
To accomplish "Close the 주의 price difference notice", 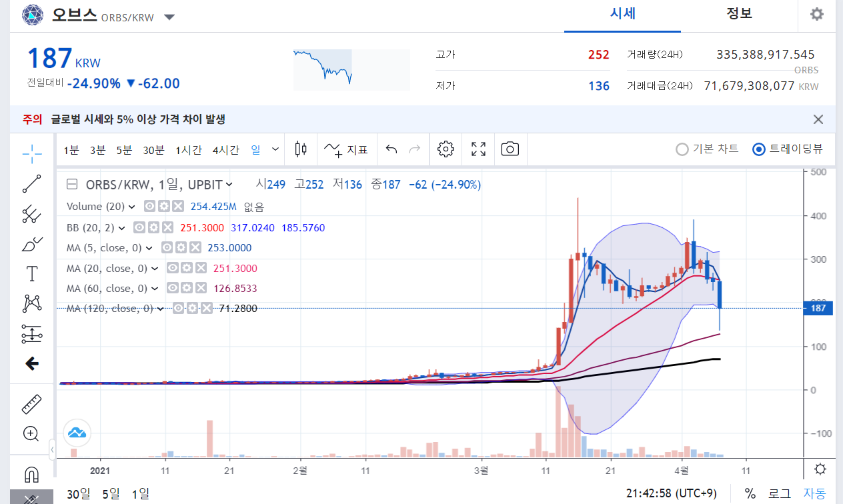I will (818, 119).
